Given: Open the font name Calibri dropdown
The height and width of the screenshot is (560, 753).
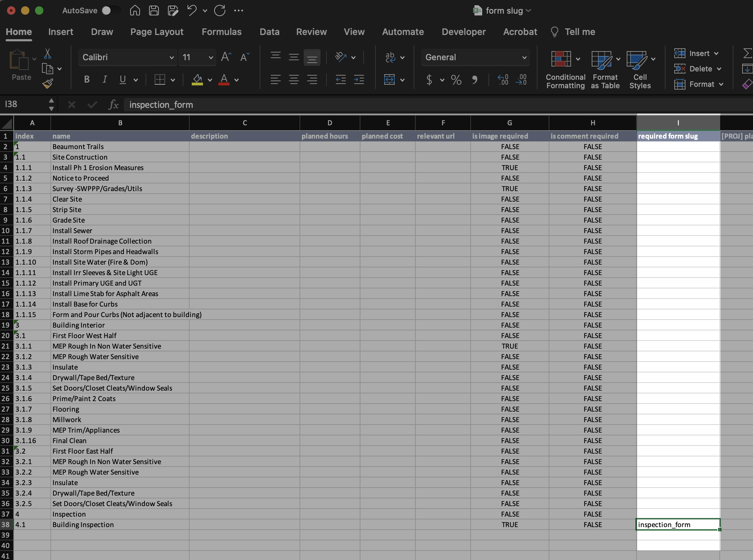Looking at the screenshot, I should [x=172, y=57].
